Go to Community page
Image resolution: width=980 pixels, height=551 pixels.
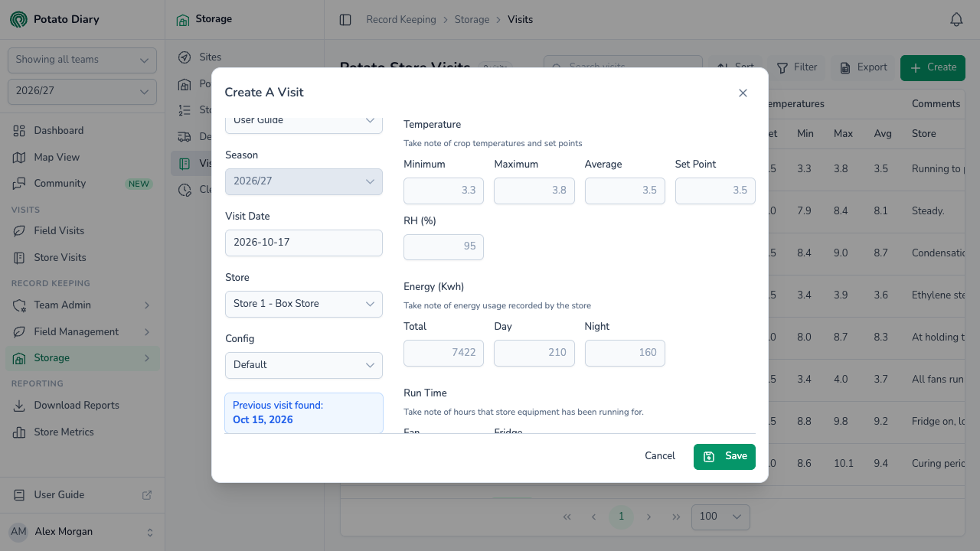click(x=83, y=184)
